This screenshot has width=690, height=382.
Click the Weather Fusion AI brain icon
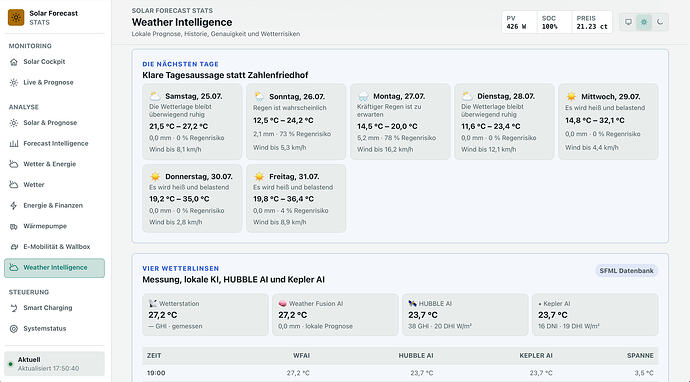click(283, 304)
